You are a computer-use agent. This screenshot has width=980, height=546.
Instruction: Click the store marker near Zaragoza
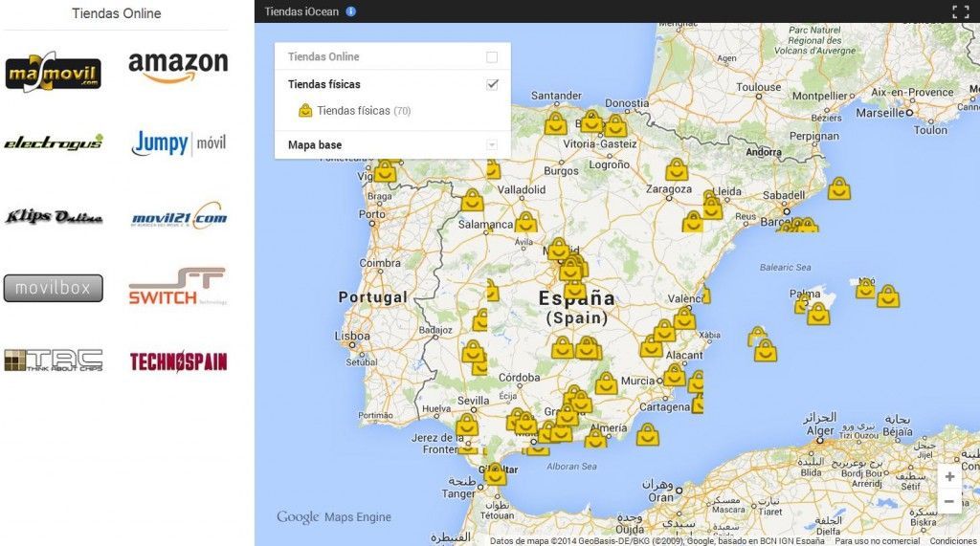coord(677,169)
